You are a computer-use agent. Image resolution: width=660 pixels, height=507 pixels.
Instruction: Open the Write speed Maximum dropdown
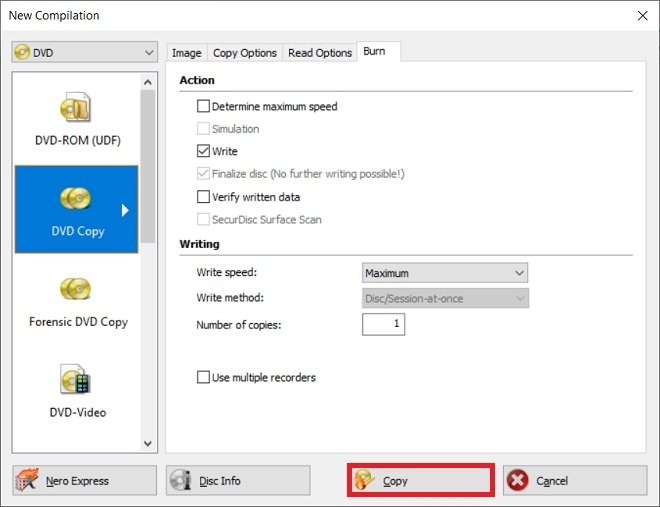coord(445,273)
